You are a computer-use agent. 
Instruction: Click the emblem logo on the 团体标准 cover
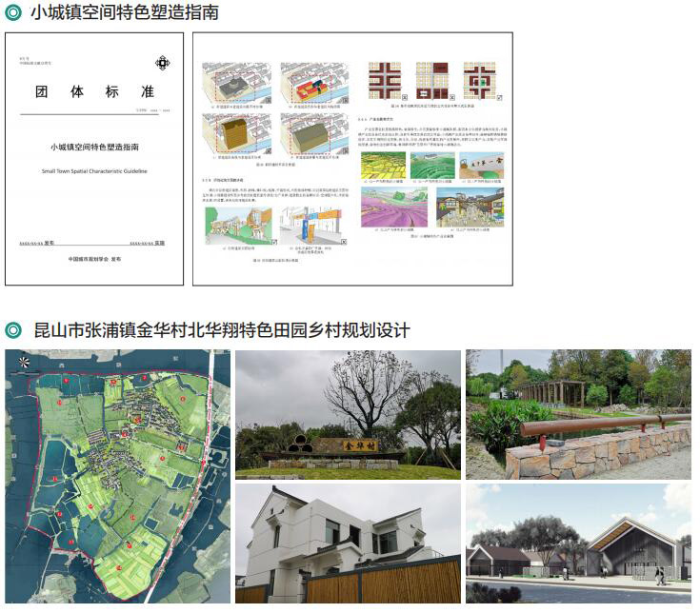point(163,63)
